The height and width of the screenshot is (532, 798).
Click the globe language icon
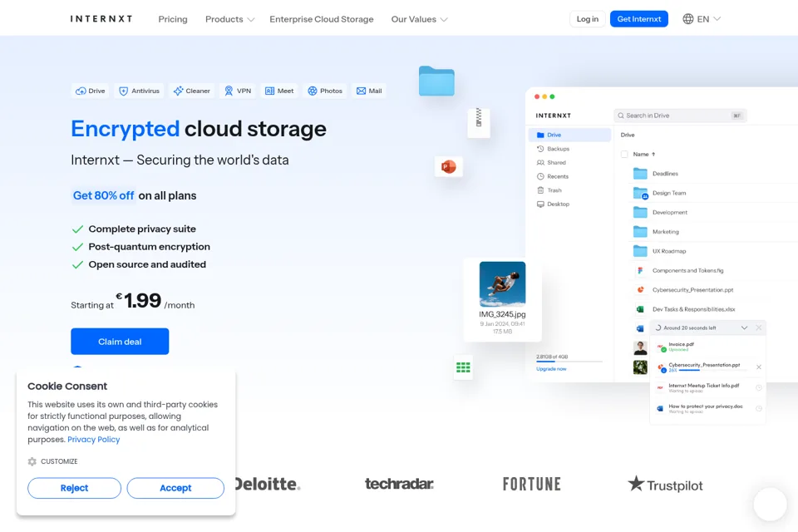coord(688,19)
